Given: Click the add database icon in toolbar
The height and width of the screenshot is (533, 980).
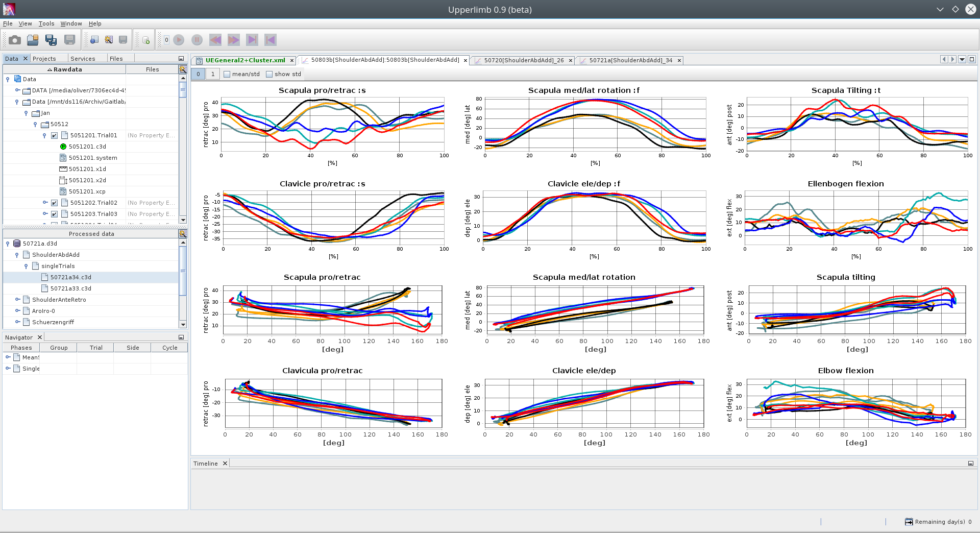Looking at the screenshot, I should click(146, 40).
